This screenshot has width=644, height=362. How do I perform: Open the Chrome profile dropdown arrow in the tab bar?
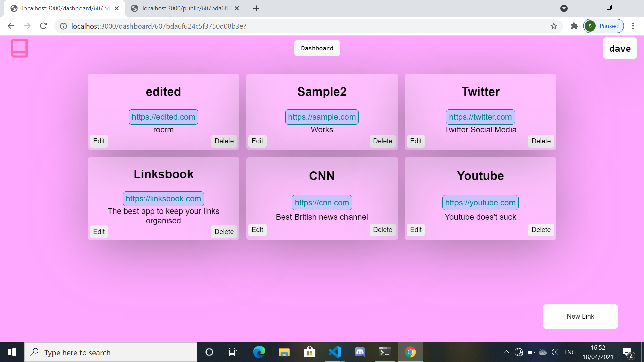(x=564, y=8)
